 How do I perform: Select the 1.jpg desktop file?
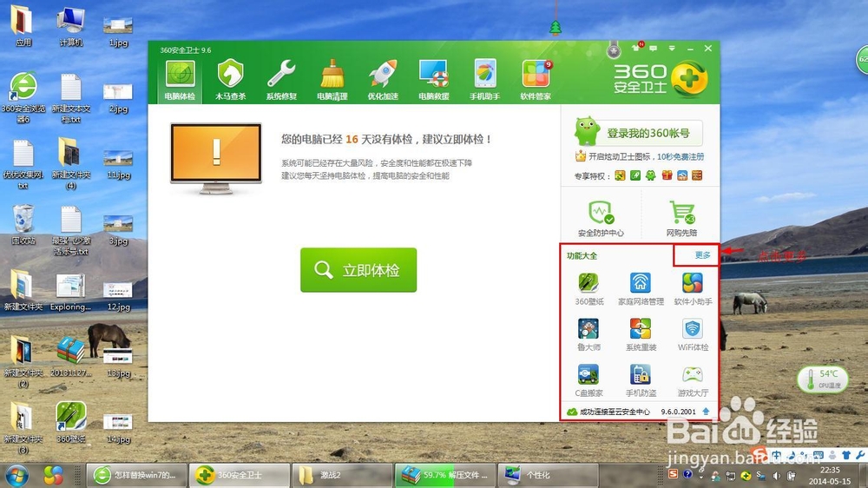(x=118, y=31)
